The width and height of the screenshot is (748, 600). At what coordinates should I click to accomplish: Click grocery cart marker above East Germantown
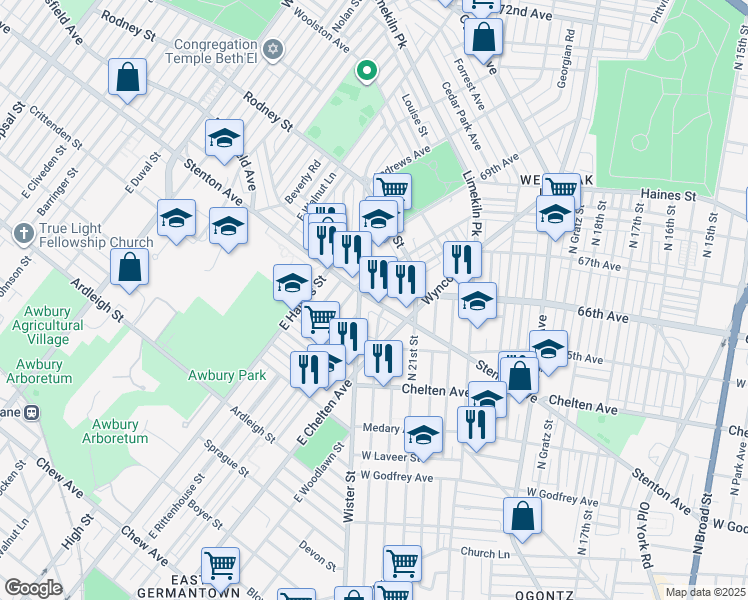click(220, 568)
